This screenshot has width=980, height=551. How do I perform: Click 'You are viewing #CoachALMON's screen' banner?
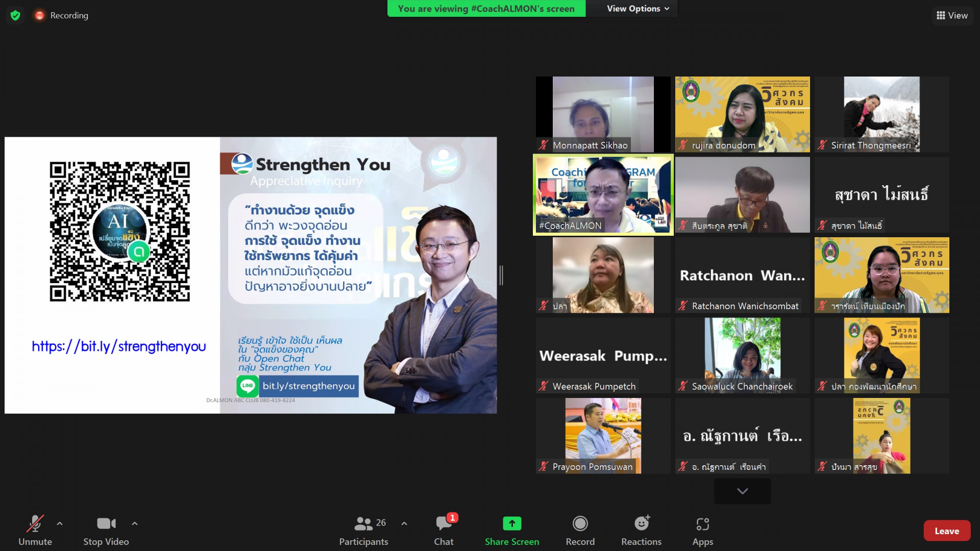[x=486, y=9]
